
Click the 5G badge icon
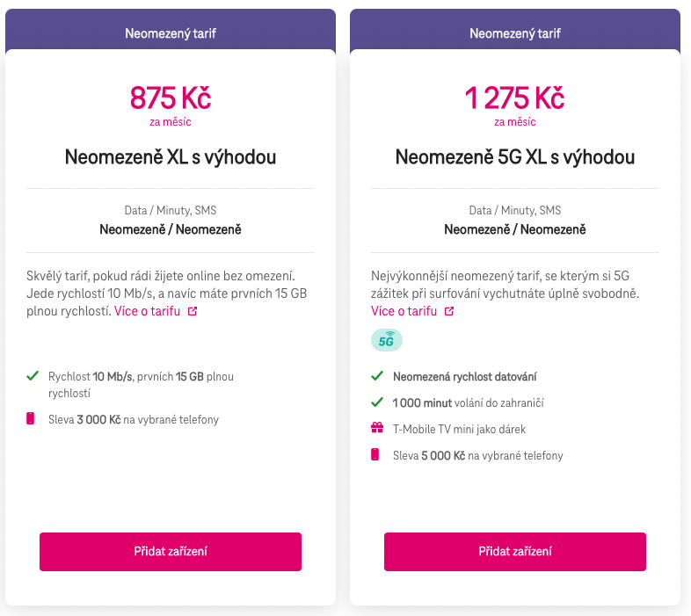(x=386, y=339)
